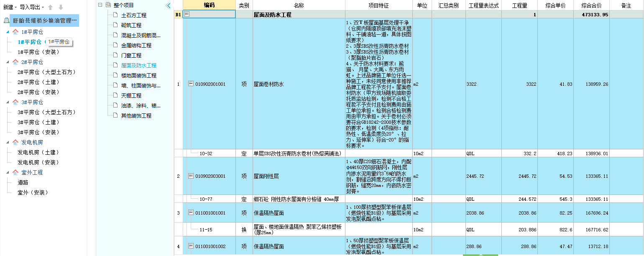Click the house icon beside 发电机房
The image size is (644, 256).
tap(15, 142)
